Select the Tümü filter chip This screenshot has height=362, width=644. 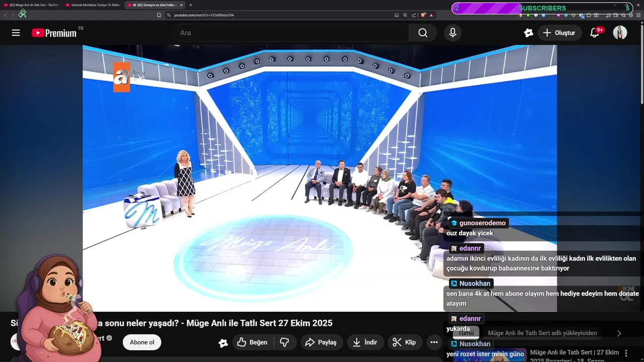466,333
